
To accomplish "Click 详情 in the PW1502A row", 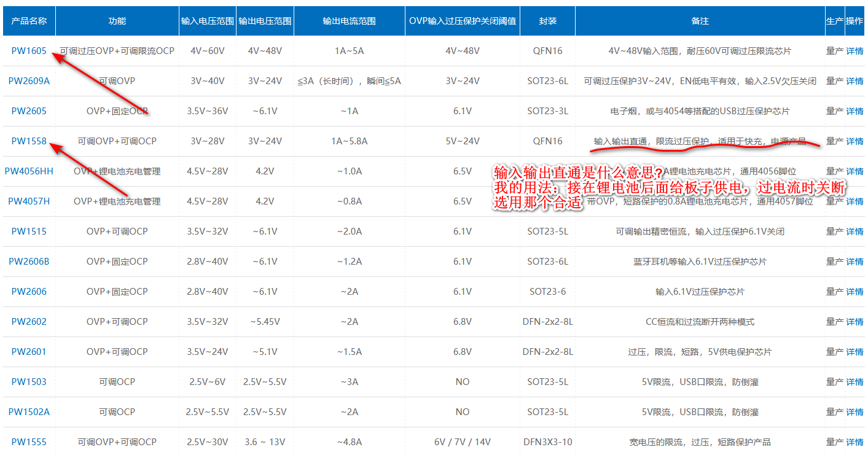I will (854, 412).
